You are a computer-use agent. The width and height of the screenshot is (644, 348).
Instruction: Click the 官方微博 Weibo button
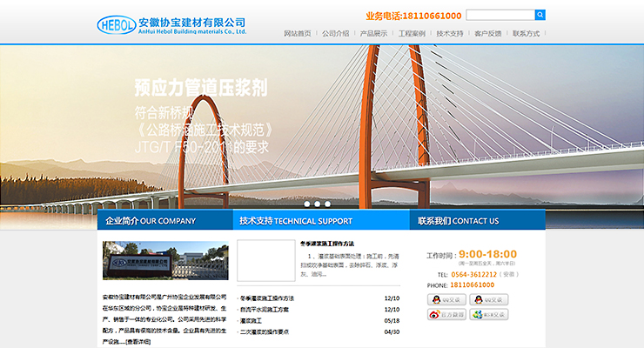click(446, 314)
